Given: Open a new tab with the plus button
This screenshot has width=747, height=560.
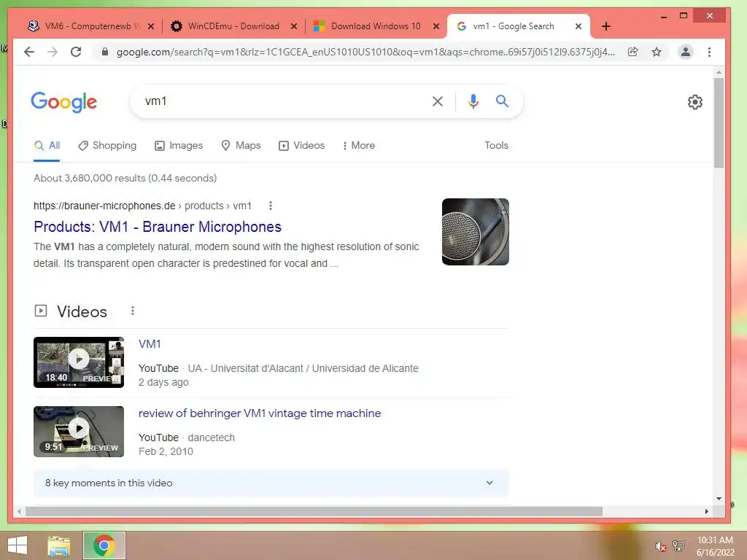Looking at the screenshot, I should [x=606, y=26].
